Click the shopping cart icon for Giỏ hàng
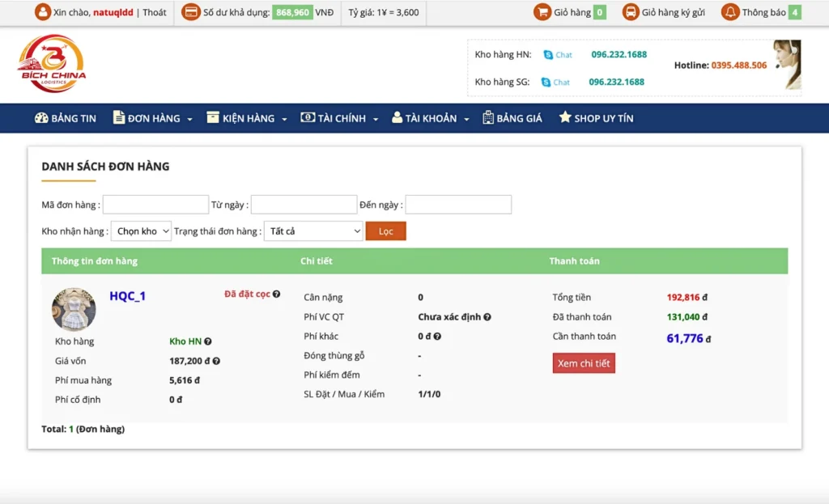Image resolution: width=829 pixels, height=504 pixels. click(x=542, y=12)
